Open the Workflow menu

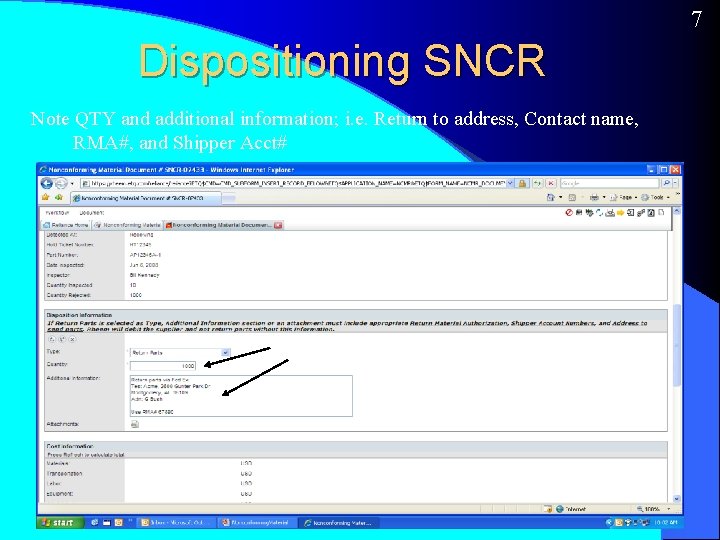[x=57, y=213]
